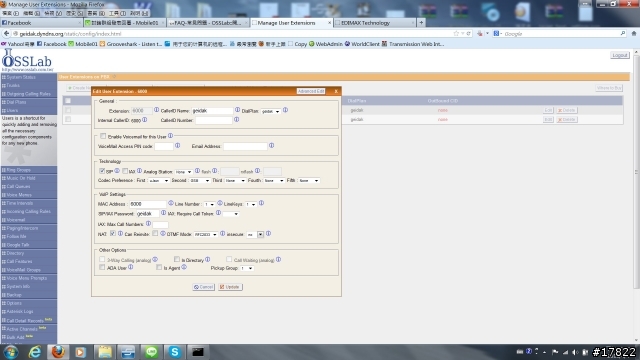Open the Windows Start menu

point(11,352)
